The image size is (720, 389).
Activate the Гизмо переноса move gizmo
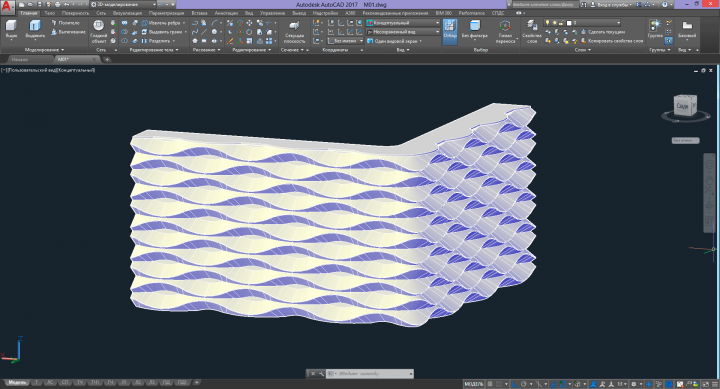point(505,31)
